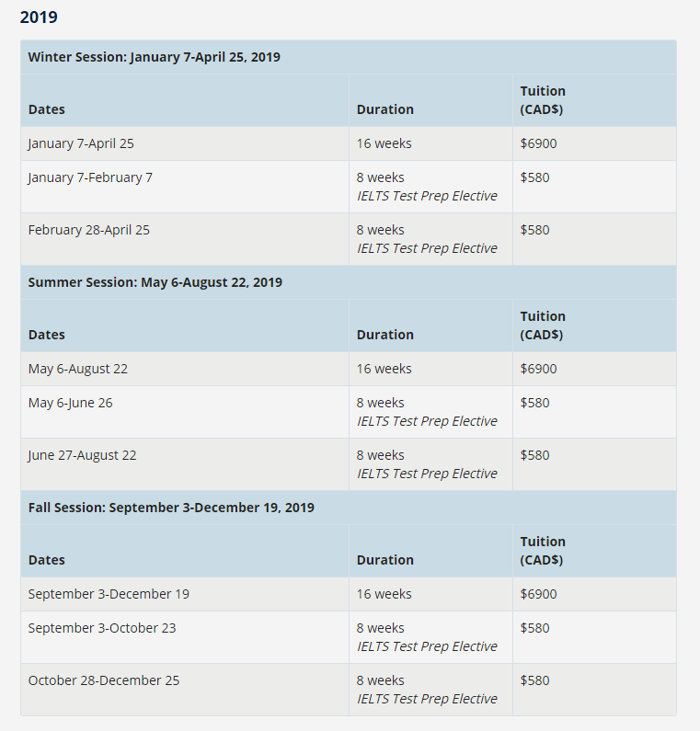The image size is (700, 731).
Task: Click the 2019 heading
Action: click(x=39, y=17)
